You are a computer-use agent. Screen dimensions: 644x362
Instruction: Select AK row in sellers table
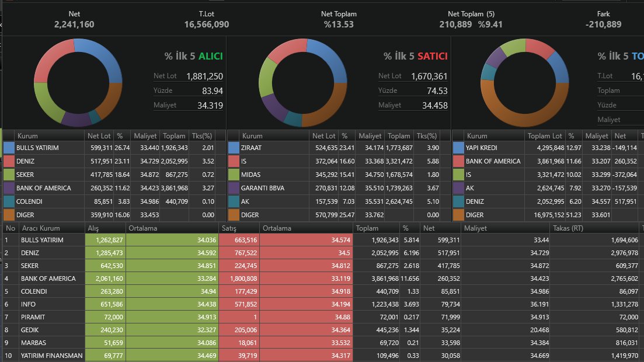coord(339,202)
